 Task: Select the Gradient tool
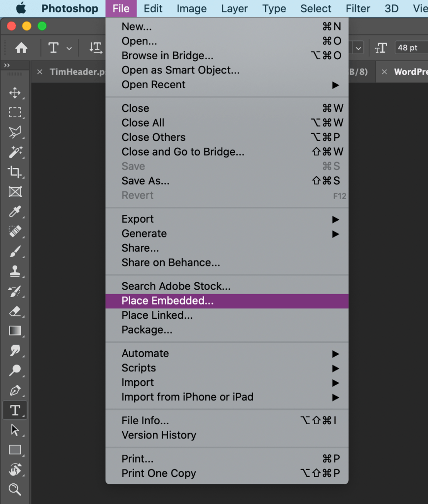[x=15, y=331]
